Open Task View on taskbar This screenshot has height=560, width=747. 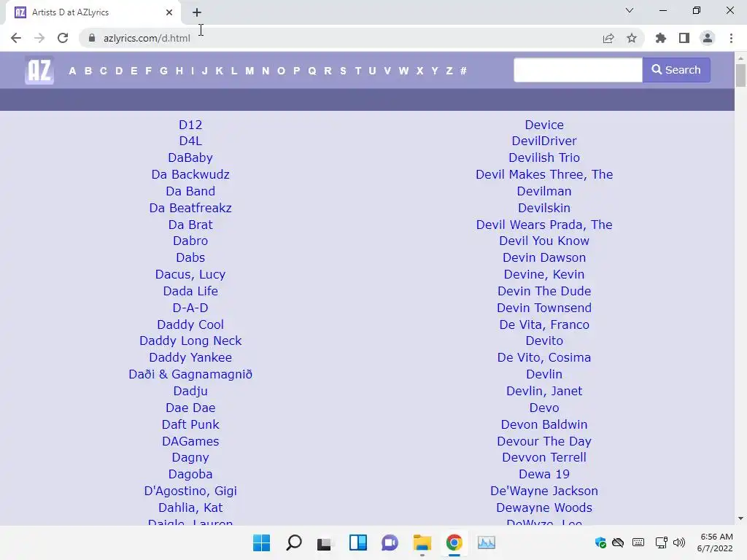coord(325,542)
